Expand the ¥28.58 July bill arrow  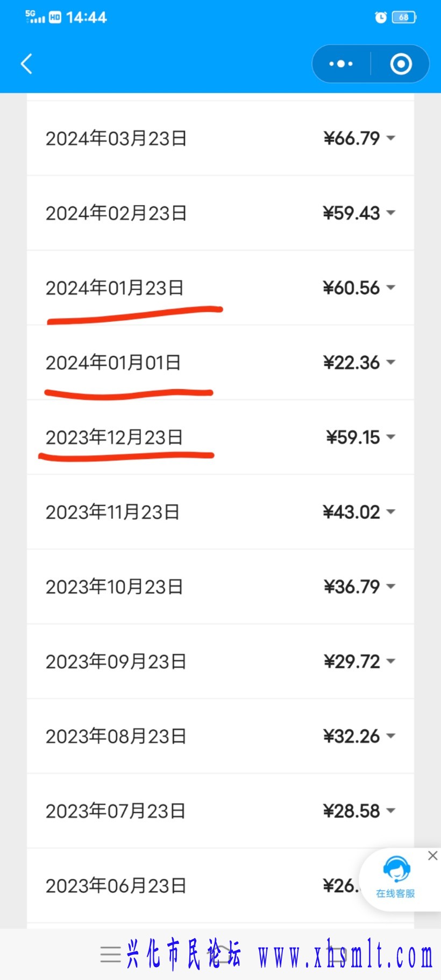tap(391, 811)
